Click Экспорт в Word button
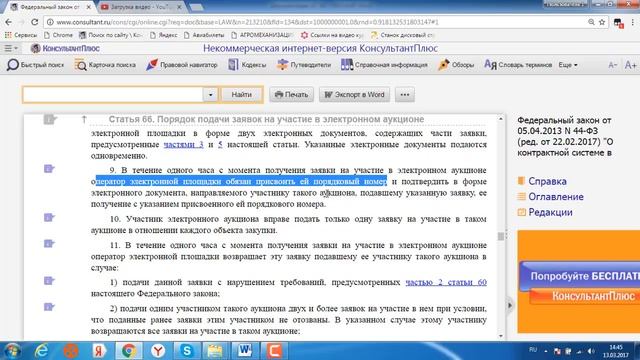640x360 pixels. click(354, 95)
